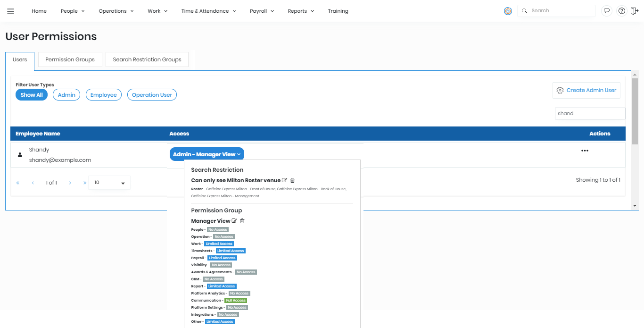Filter user types by Operation User
644x328 pixels.
click(x=152, y=95)
